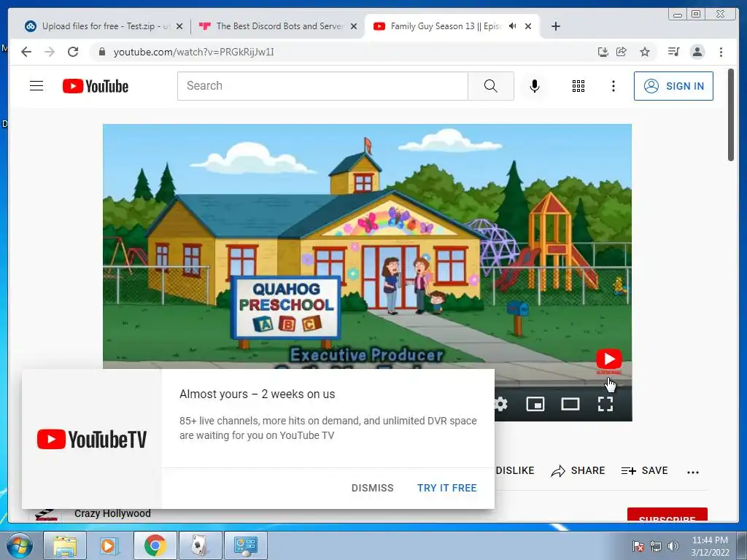The height and width of the screenshot is (560, 747).
Task: Focus the YouTube Search field
Action: click(x=322, y=86)
